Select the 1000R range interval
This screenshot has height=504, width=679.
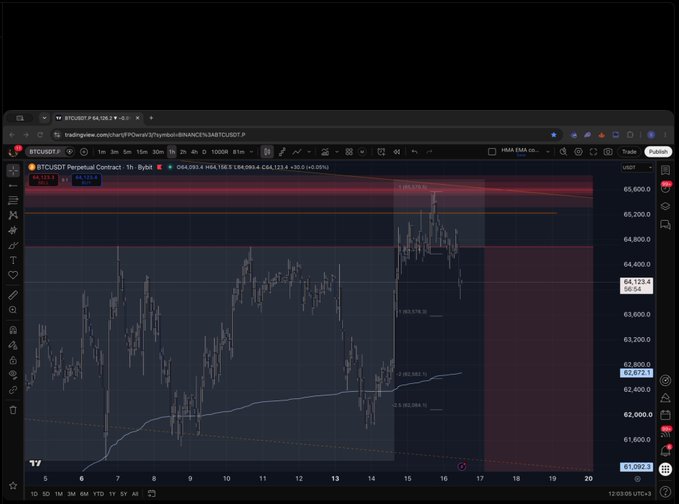(x=220, y=152)
